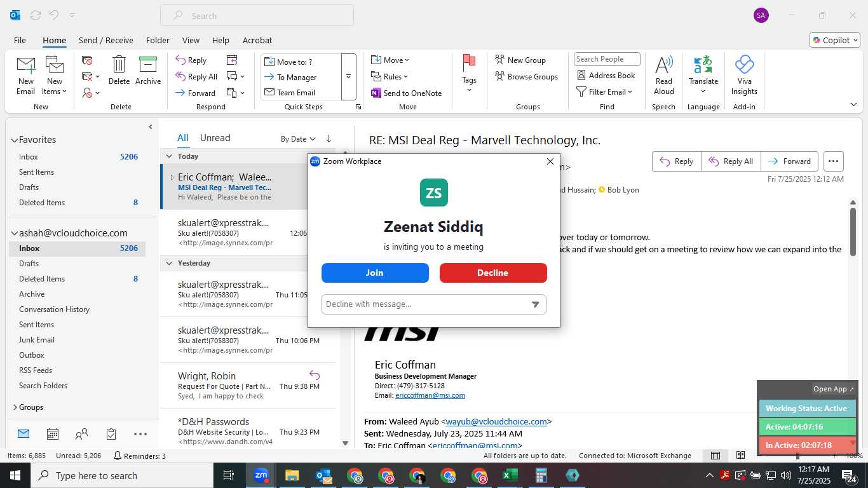Open the Clean Up dropdown
868x488 pixels.
[x=91, y=77]
